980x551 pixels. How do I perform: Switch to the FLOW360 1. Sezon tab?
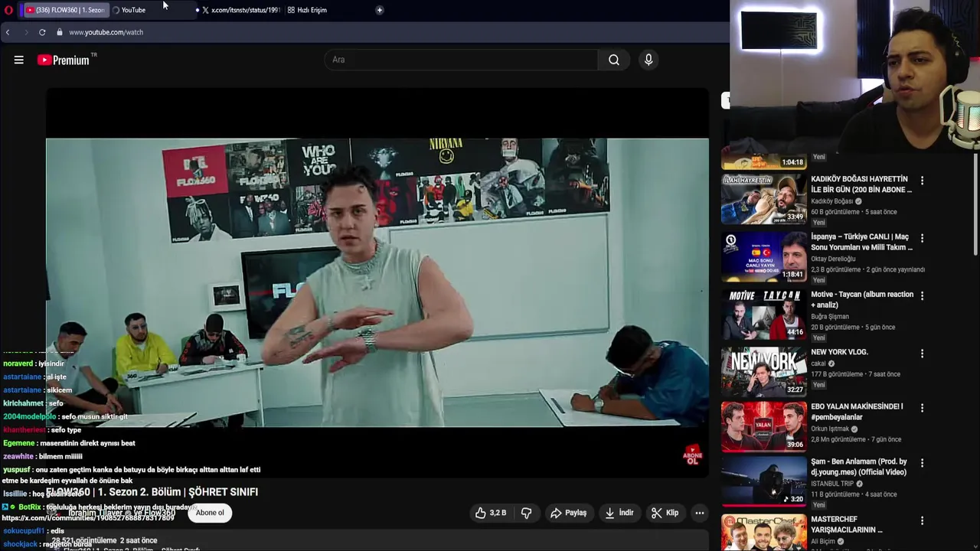point(65,10)
